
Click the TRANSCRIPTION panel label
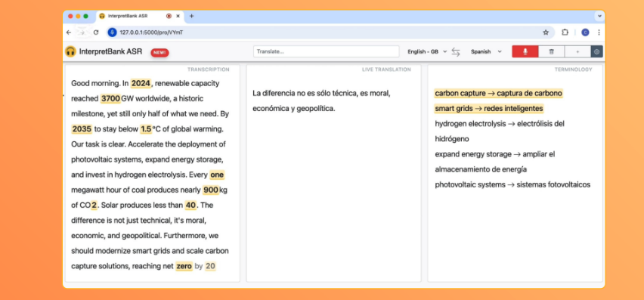tap(208, 70)
